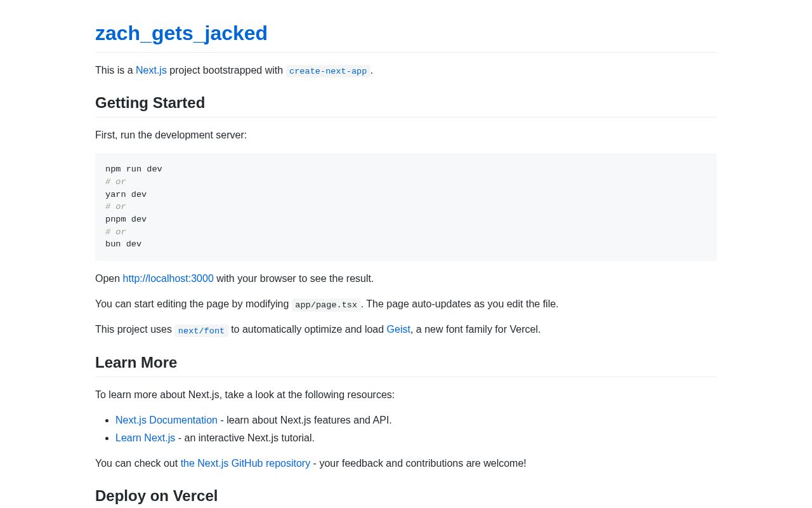This screenshot has width=812, height=508.
Task: Click 'The page auto-updates as you edit the file.' text
Action: (x=462, y=304)
